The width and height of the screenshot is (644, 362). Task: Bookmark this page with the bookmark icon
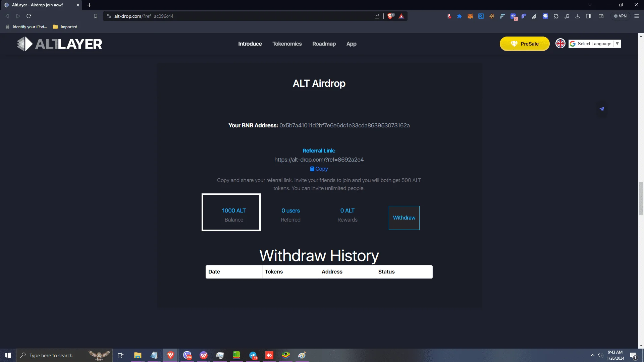[96, 16]
